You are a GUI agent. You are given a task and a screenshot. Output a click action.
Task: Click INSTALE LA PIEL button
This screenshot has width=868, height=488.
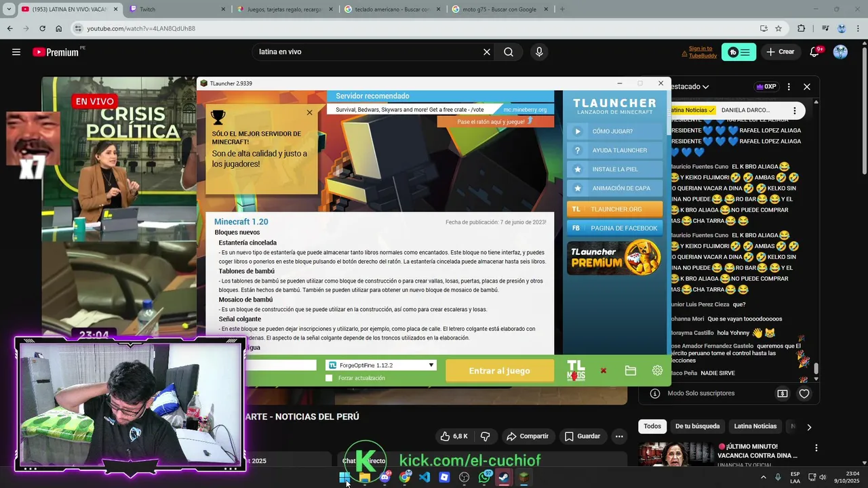coord(614,169)
